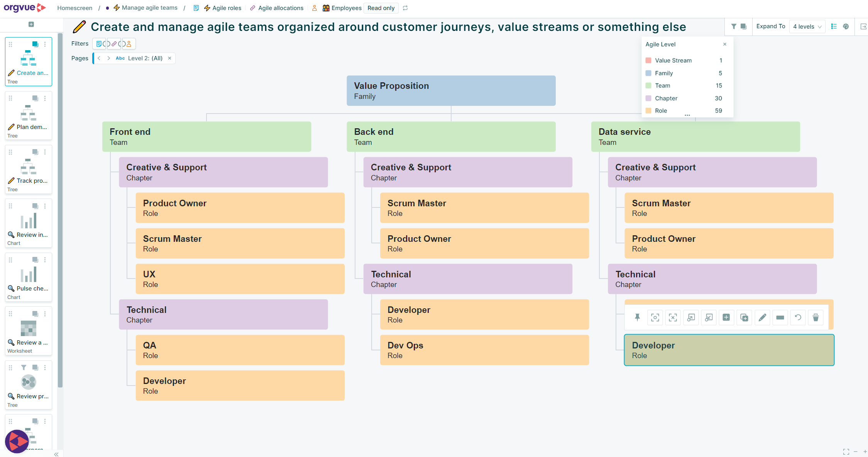Open the filter icon in the top toolbar
This screenshot has height=457, width=868.
pyautogui.click(x=734, y=26)
